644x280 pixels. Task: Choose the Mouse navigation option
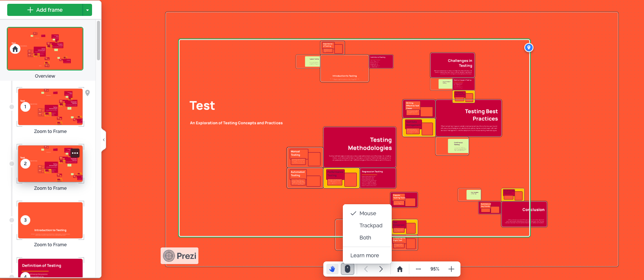coord(367,213)
